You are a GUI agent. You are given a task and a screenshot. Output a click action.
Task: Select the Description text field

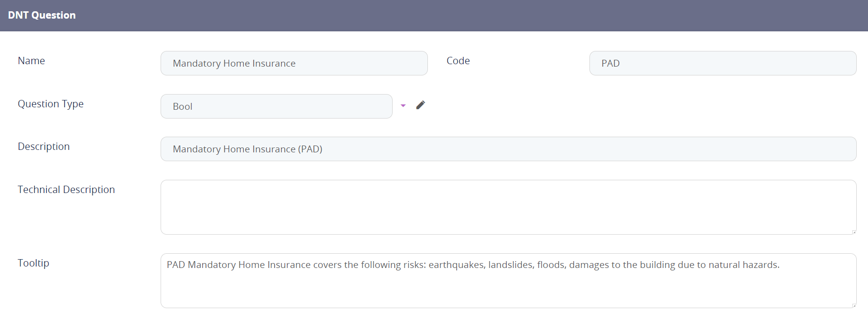[x=508, y=149]
